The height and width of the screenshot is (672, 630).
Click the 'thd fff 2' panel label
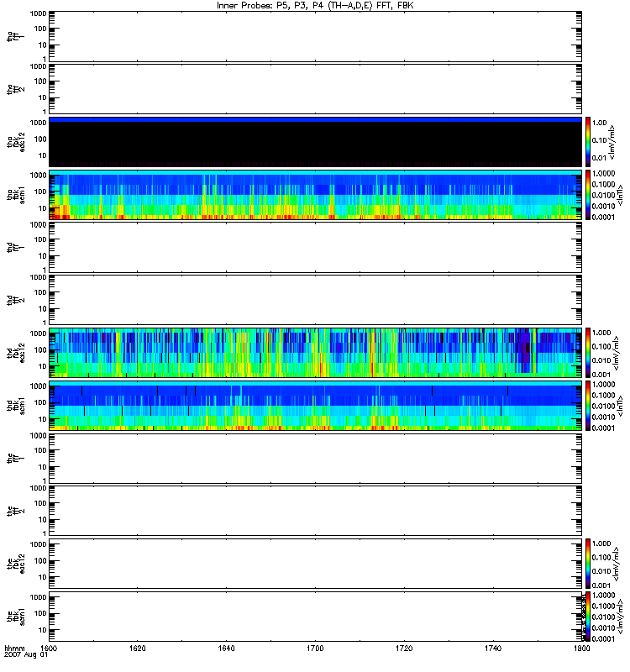click(15, 300)
